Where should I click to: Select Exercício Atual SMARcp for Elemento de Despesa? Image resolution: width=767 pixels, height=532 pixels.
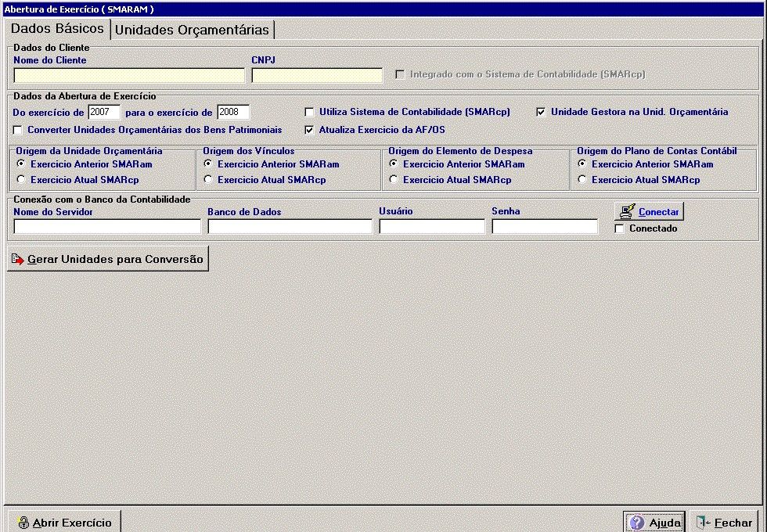click(x=394, y=179)
